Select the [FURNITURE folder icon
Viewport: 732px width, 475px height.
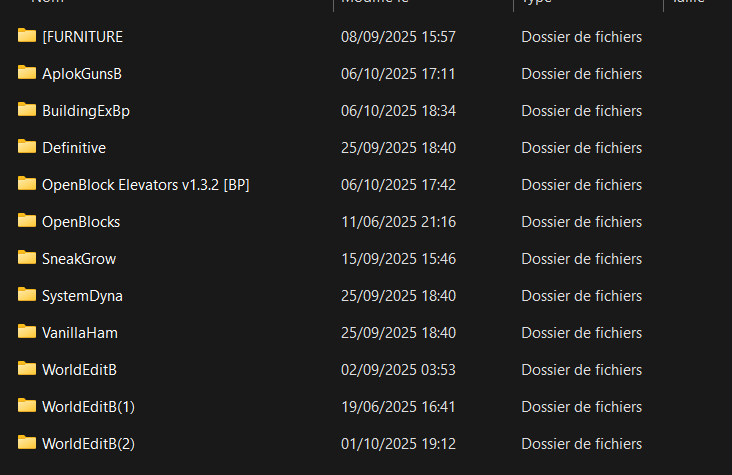click(x=27, y=35)
